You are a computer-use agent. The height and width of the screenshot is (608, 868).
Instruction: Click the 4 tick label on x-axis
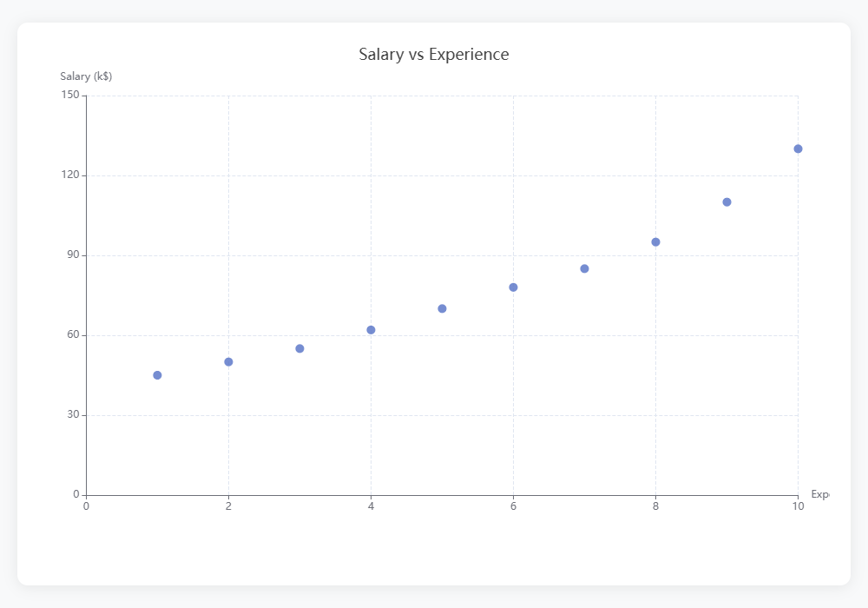click(x=371, y=506)
